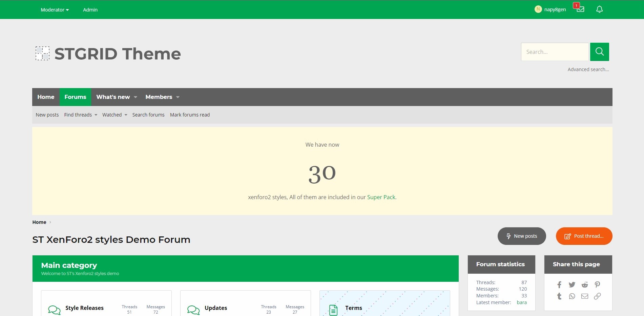The height and width of the screenshot is (316, 644).
Task: Open the Style Releases forum
Action: 84,308
